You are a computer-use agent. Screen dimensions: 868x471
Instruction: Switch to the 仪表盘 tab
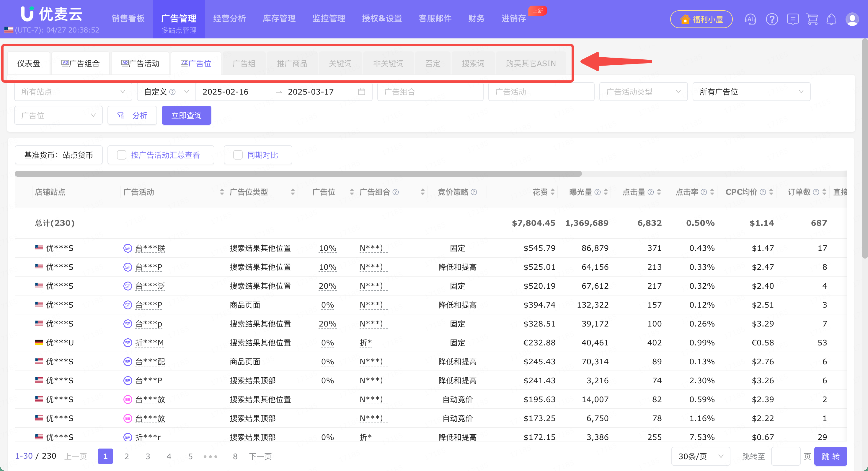click(x=29, y=64)
